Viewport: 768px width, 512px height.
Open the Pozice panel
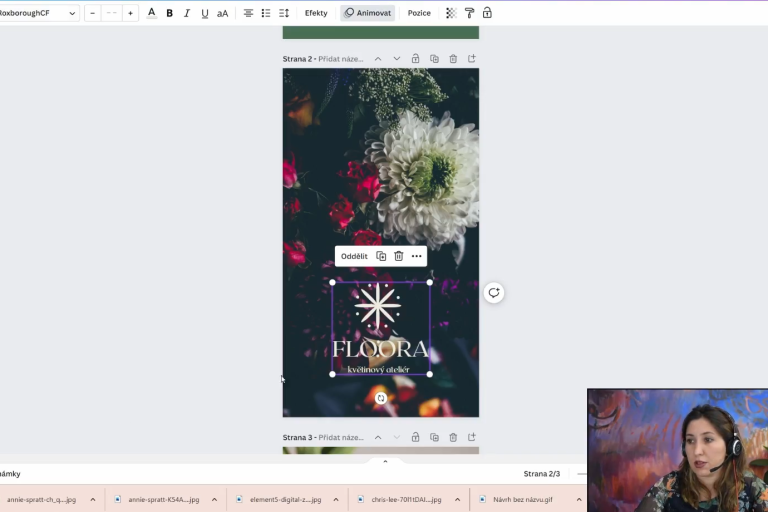(x=419, y=13)
